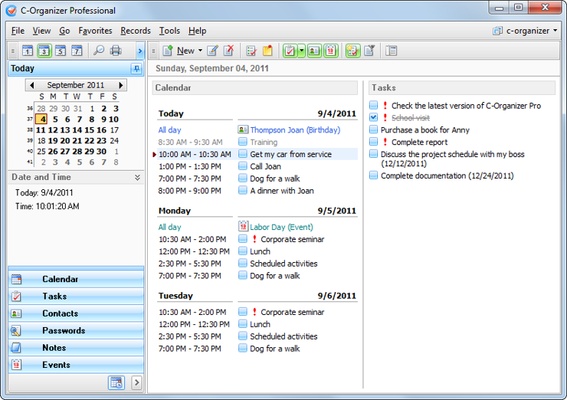
Task: Open the Calendar section
Action: [x=76, y=279]
